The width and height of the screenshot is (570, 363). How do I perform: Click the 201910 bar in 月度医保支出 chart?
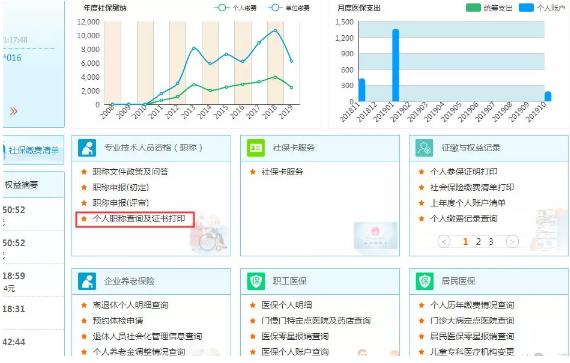tap(548, 96)
